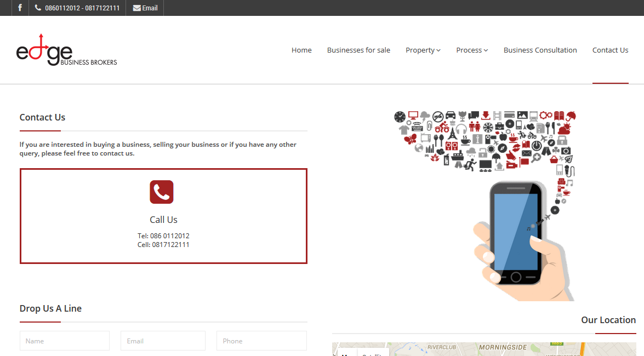The image size is (644, 356).
Task: Open Businesses for sale page
Action: [358, 50]
